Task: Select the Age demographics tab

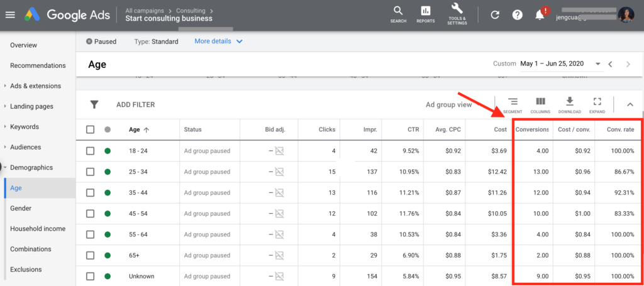Action: (40, 188)
